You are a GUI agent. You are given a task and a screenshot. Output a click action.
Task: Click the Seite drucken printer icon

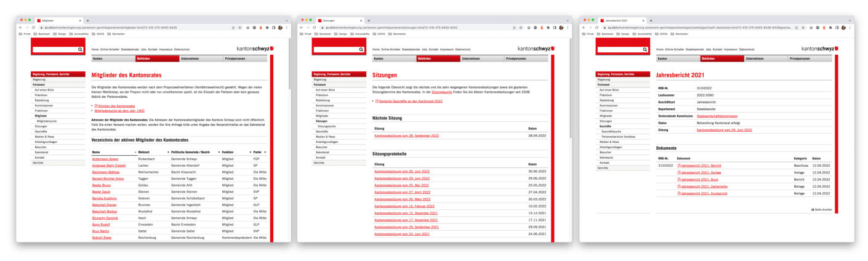point(813,209)
